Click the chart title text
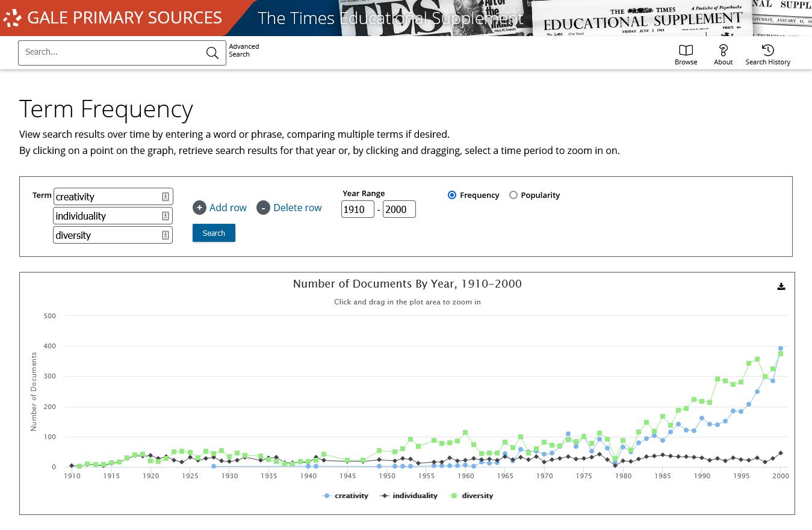The height and width of the screenshot is (530, 812). point(408,284)
